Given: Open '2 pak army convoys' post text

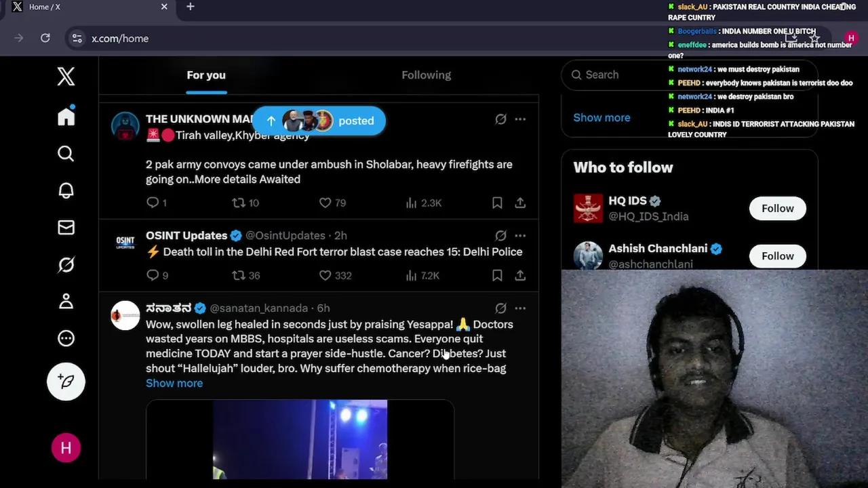Looking at the screenshot, I should pos(329,171).
